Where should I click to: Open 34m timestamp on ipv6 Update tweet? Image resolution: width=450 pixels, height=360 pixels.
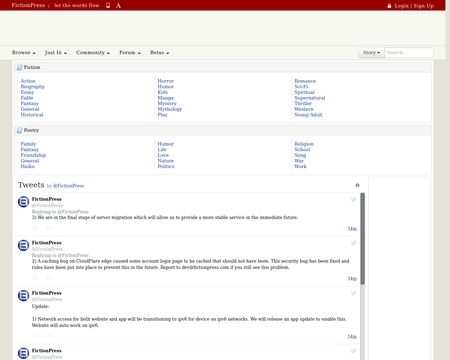pyautogui.click(x=352, y=337)
